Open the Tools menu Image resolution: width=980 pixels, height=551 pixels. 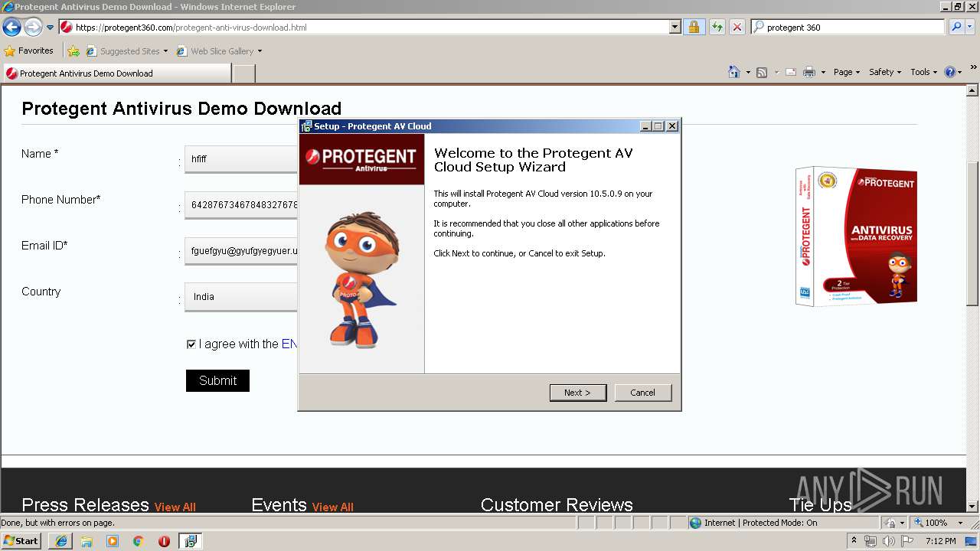point(924,72)
